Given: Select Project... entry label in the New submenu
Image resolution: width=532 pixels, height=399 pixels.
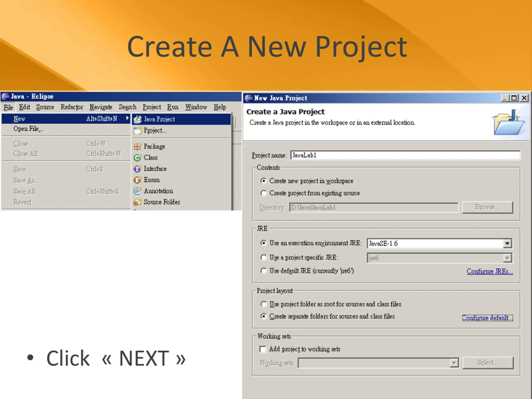Looking at the screenshot, I should [x=155, y=131].
